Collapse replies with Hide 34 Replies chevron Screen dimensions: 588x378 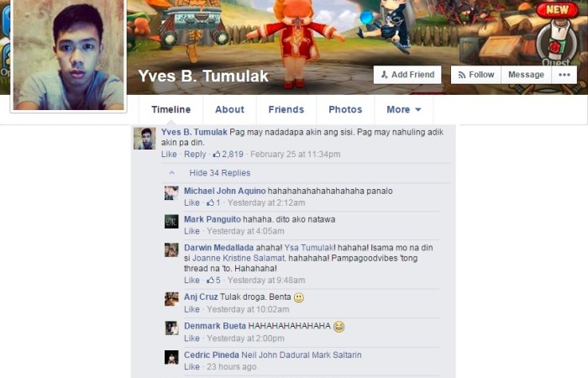click(171, 173)
